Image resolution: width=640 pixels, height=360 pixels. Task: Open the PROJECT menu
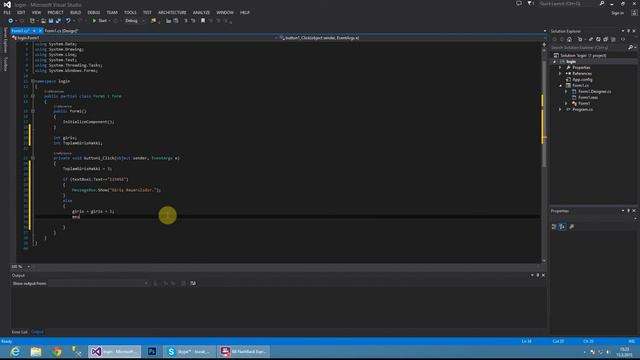point(56,13)
